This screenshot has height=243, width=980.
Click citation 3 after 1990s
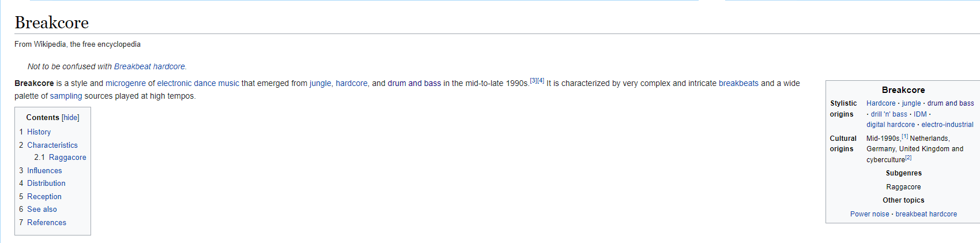click(x=533, y=81)
